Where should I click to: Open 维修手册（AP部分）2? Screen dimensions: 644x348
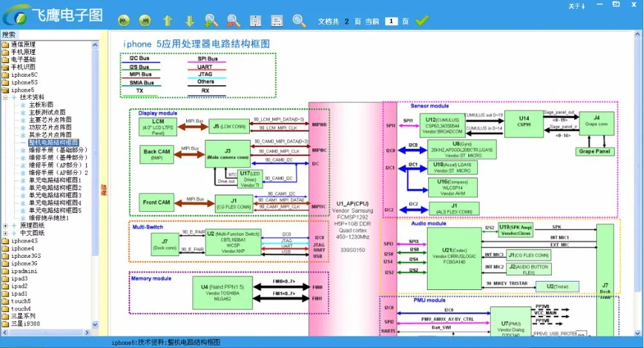pyautogui.click(x=59, y=173)
